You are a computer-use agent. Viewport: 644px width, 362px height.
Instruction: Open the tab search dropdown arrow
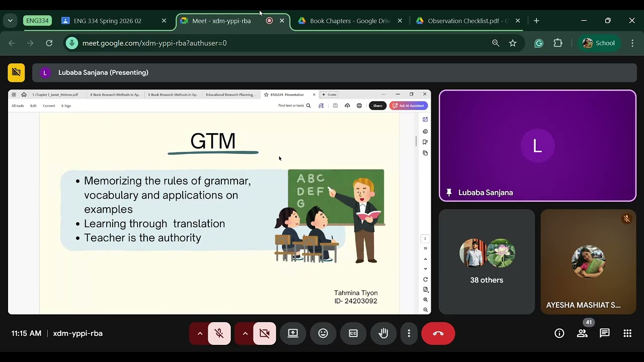click(10, 21)
